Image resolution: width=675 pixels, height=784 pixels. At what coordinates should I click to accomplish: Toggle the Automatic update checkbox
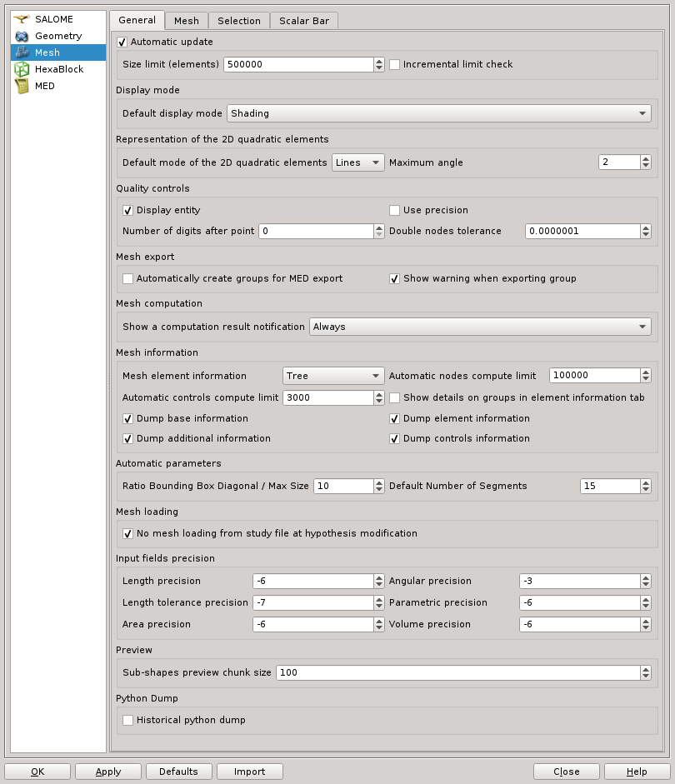click(122, 42)
